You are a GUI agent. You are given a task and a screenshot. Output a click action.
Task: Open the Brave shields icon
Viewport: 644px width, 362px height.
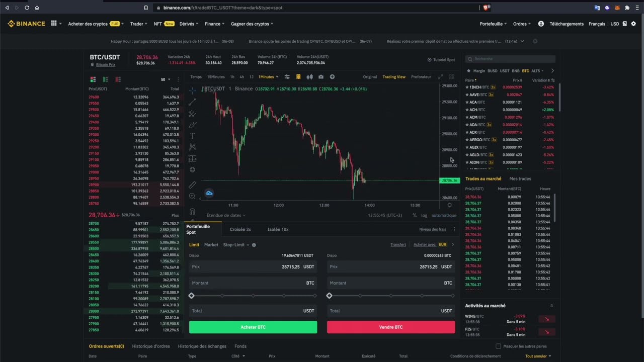(x=486, y=8)
